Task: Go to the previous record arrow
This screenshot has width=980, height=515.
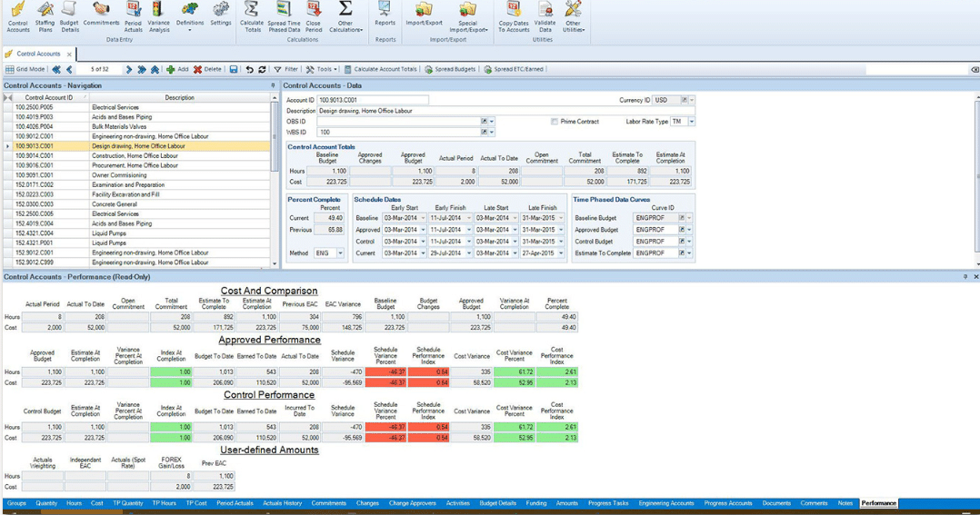Action: click(69, 69)
